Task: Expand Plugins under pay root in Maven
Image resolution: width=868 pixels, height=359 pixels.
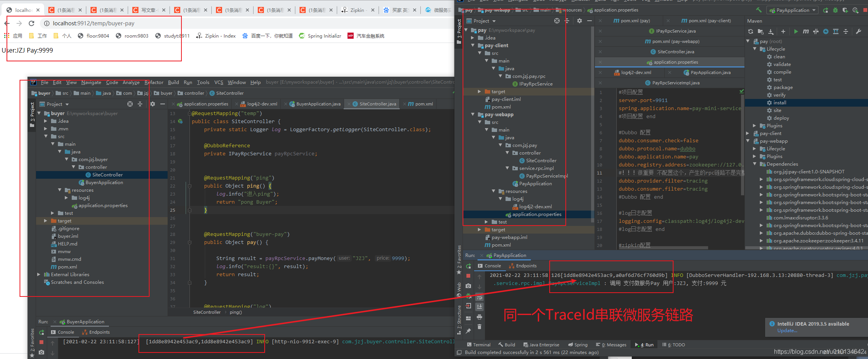Action: pyautogui.click(x=755, y=126)
